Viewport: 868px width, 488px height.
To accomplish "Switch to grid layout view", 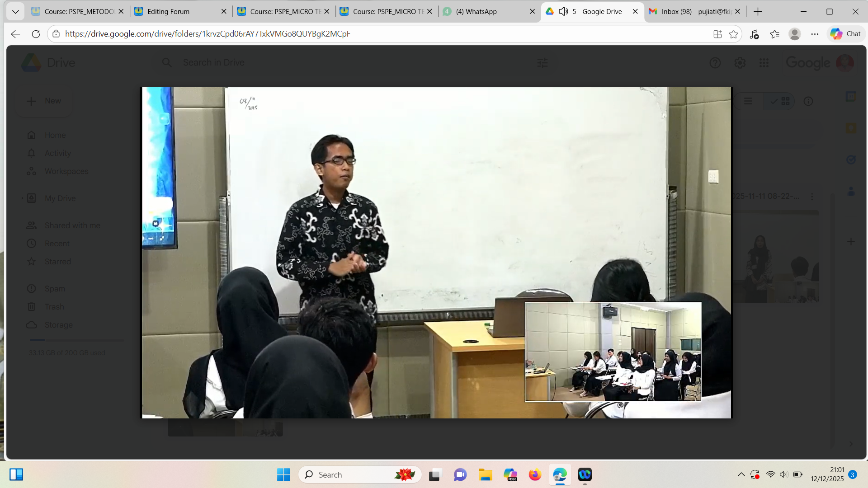I will click(x=781, y=101).
